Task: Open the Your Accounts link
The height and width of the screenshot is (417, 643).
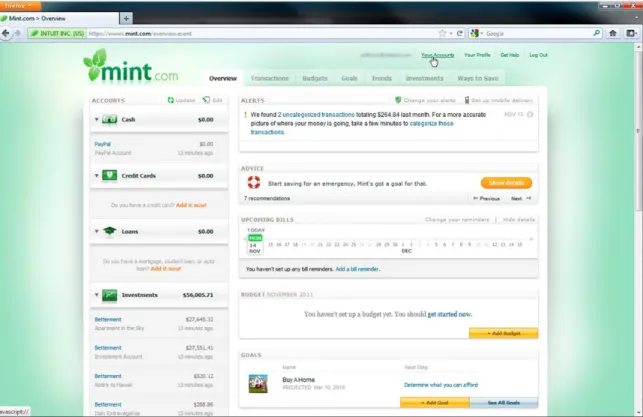Action: (438, 55)
